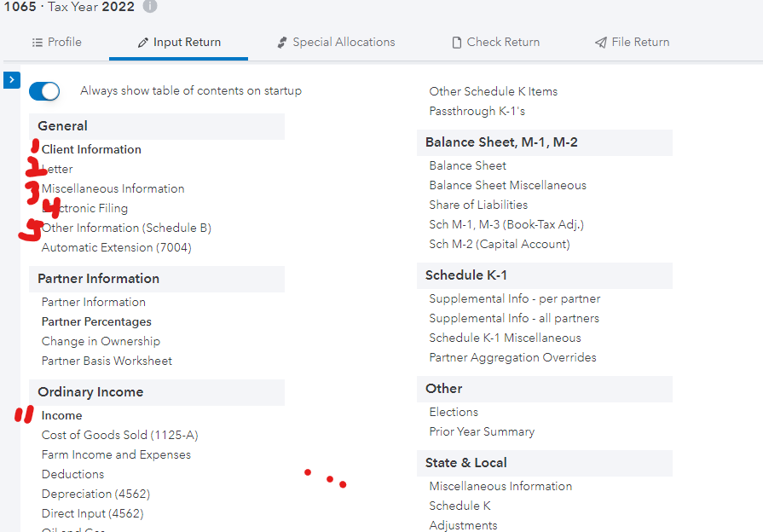This screenshot has height=532, width=763.
Task: Open Supplemental Info - per partner
Action: point(514,298)
